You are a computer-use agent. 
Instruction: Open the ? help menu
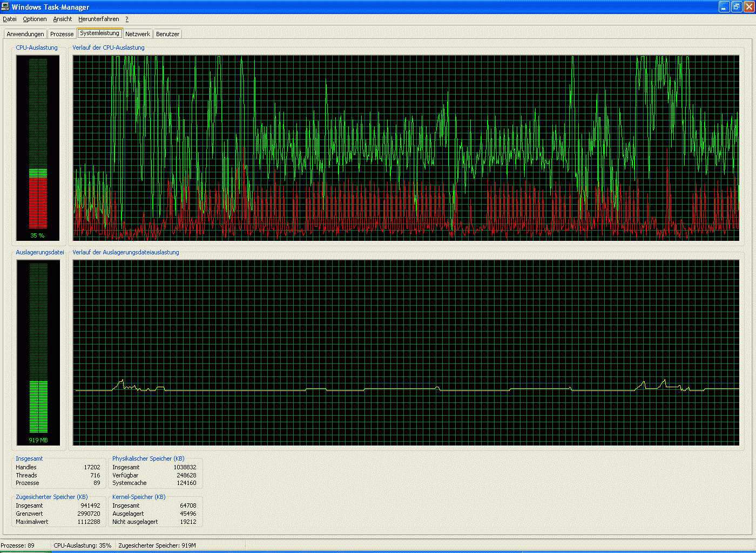(x=127, y=19)
